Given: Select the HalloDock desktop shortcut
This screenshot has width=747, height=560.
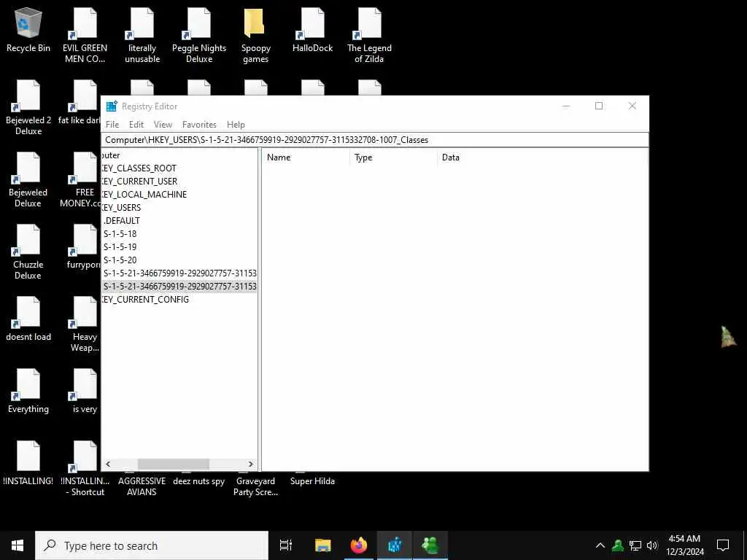Looking at the screenshot, I should [312, 30].
